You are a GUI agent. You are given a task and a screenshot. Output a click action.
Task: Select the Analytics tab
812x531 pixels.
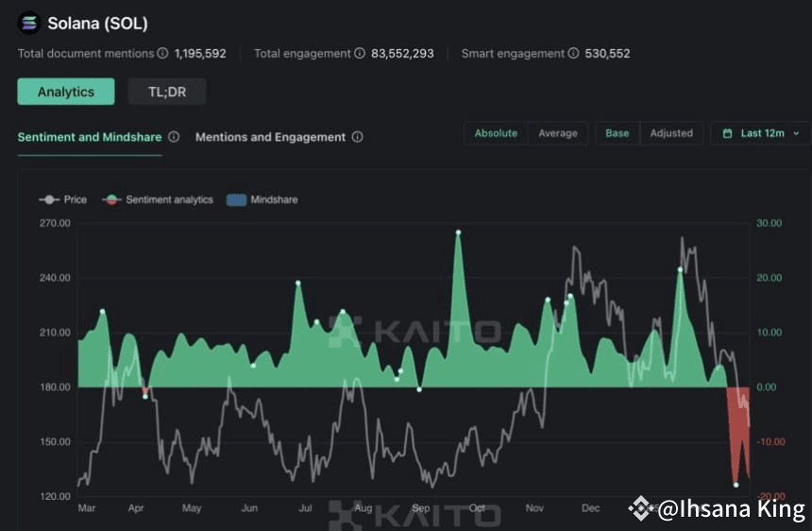tap(66, 92)
